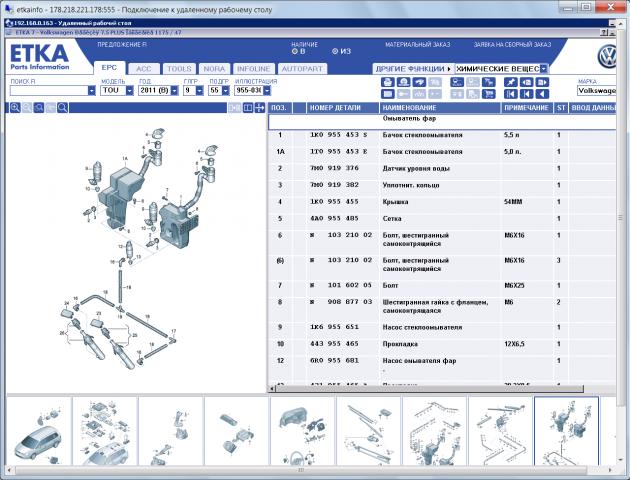Select the 'В' availability radio button
This screenshot has width=630, height=480.
click(295, 51)
